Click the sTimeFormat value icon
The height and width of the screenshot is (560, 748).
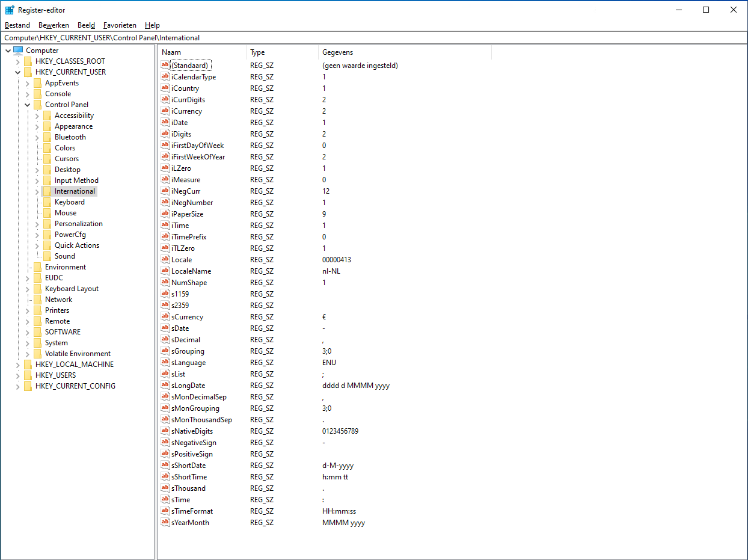[165, 511]
